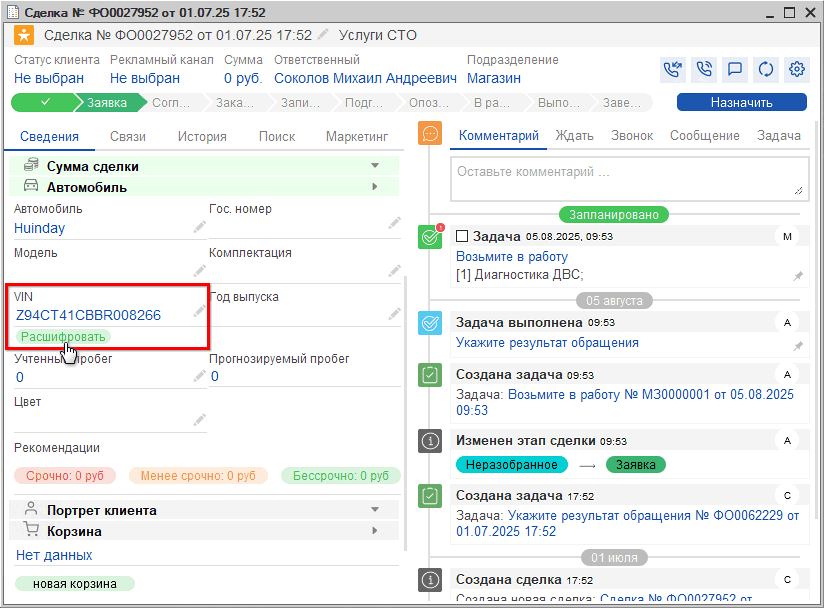
Task: Click the Расшифровать button under VIN
Action: 63,337
